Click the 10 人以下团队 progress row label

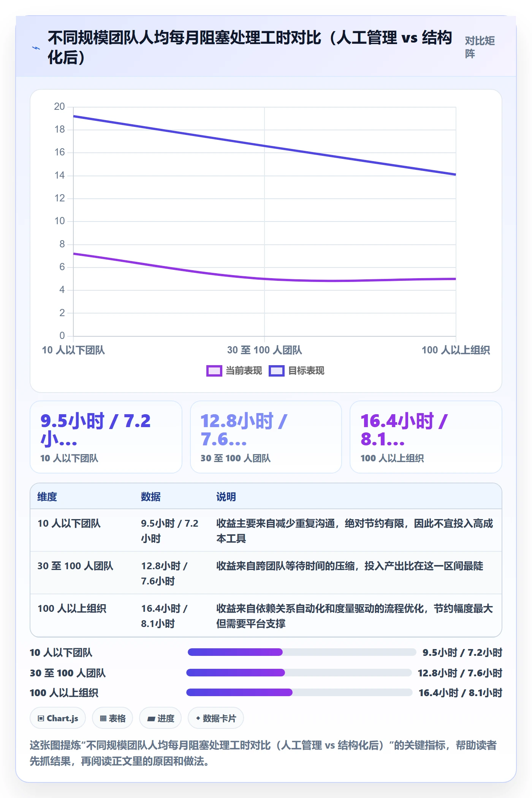pos(61,653)
